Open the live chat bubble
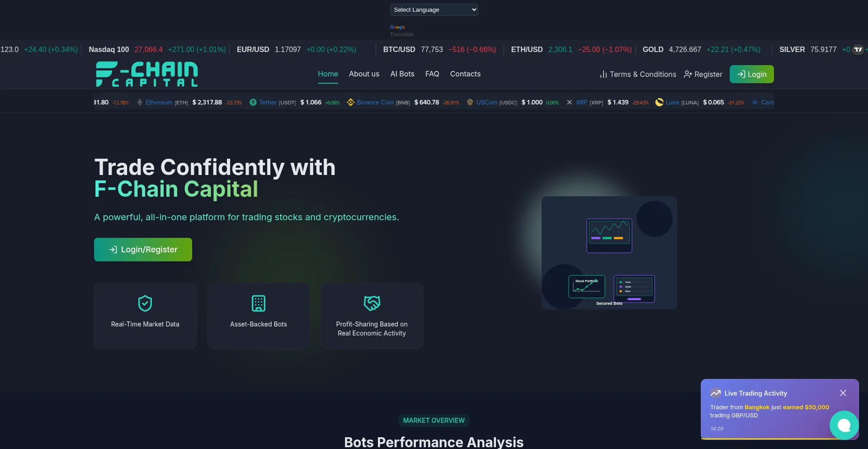868x449 pixels. (844, 425)
